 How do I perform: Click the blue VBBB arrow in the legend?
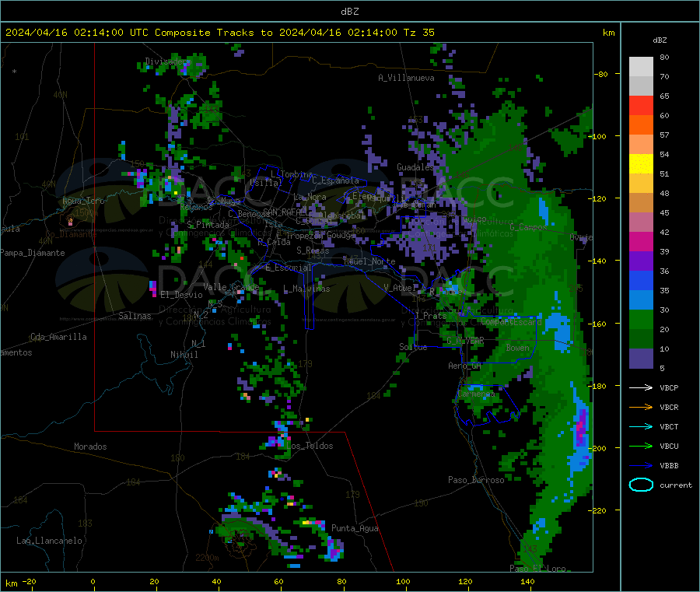point(641,465)
